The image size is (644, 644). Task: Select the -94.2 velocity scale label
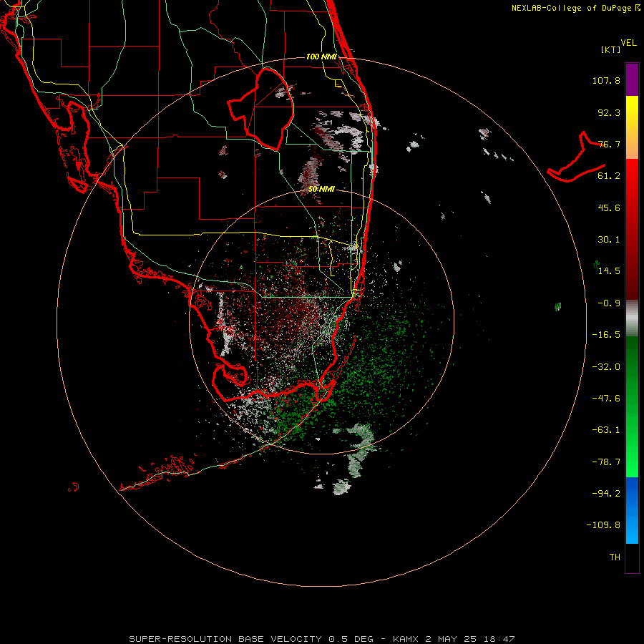pyautogui.click(x=606, y=494)
